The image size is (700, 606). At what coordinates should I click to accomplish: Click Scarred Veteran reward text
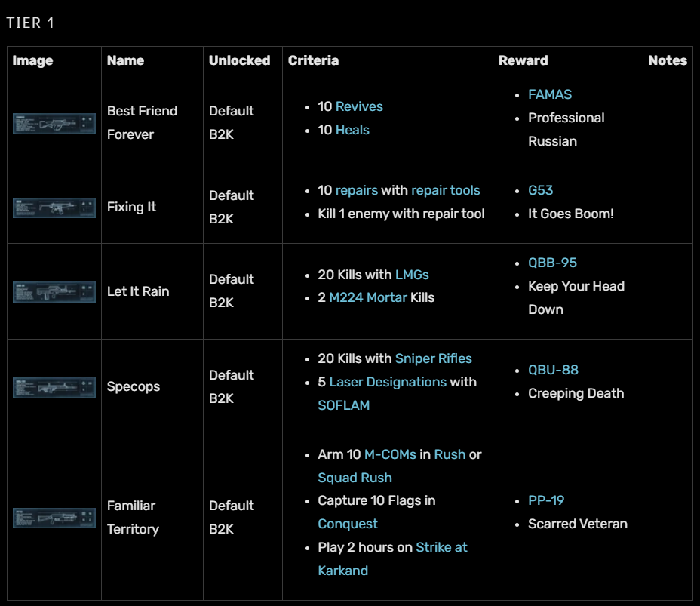point(578,524)
